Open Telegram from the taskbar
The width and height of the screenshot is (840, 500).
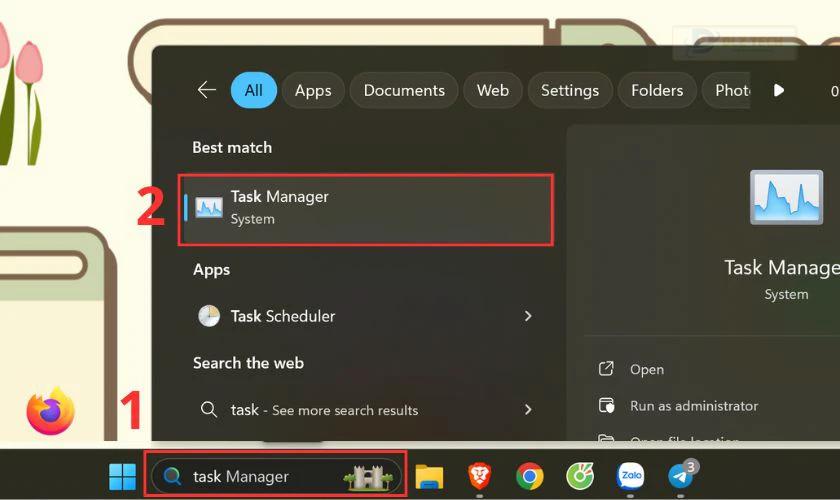682,474
